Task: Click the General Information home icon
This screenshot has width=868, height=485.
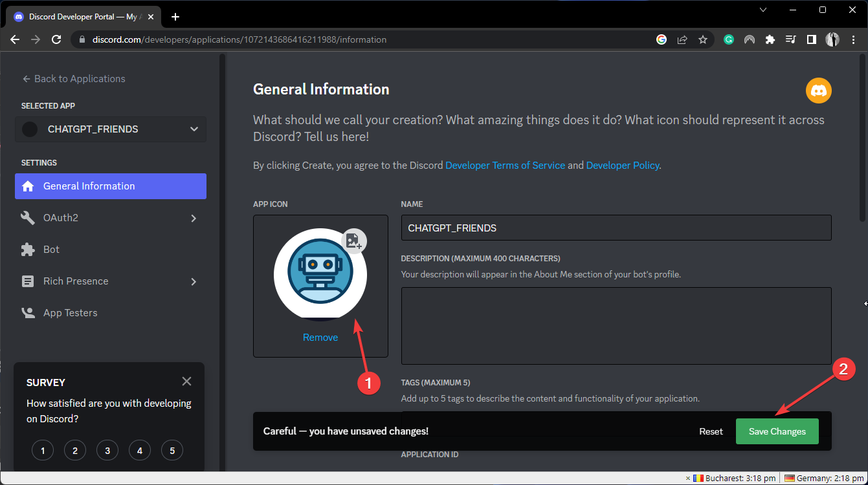Action: [28, 186]
